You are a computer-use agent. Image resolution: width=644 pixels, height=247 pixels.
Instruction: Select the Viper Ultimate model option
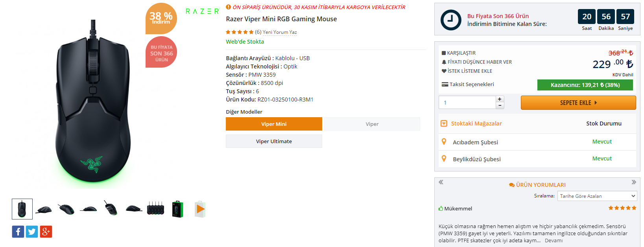(x=274, y=141)
